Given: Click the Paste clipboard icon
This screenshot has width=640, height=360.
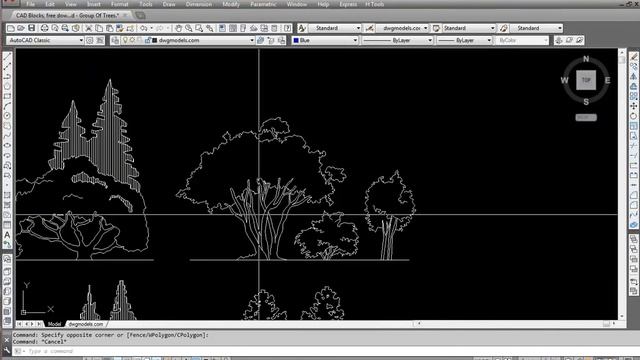Looking at the screenshot, I should pyautogui.click(x=109, y=28).
